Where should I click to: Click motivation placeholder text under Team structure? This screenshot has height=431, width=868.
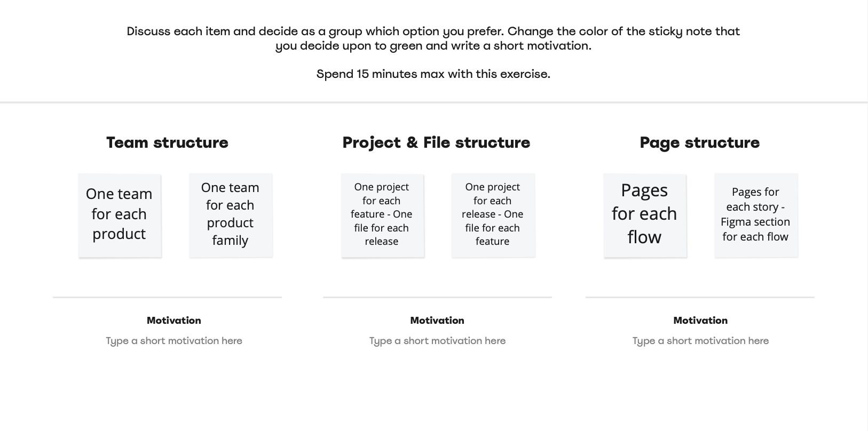pyautogui.click(x=174, y=341)
